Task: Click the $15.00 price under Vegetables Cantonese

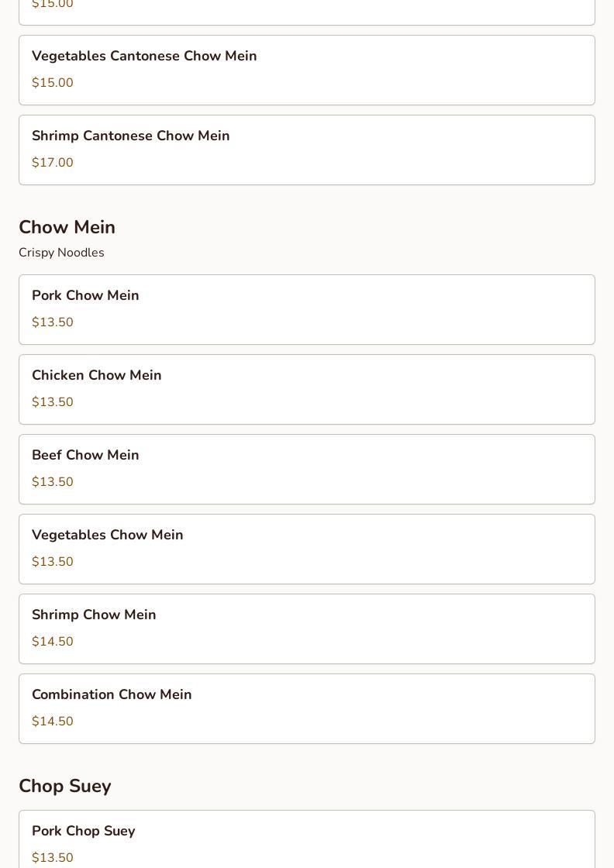Action: (x=53, y=83)
